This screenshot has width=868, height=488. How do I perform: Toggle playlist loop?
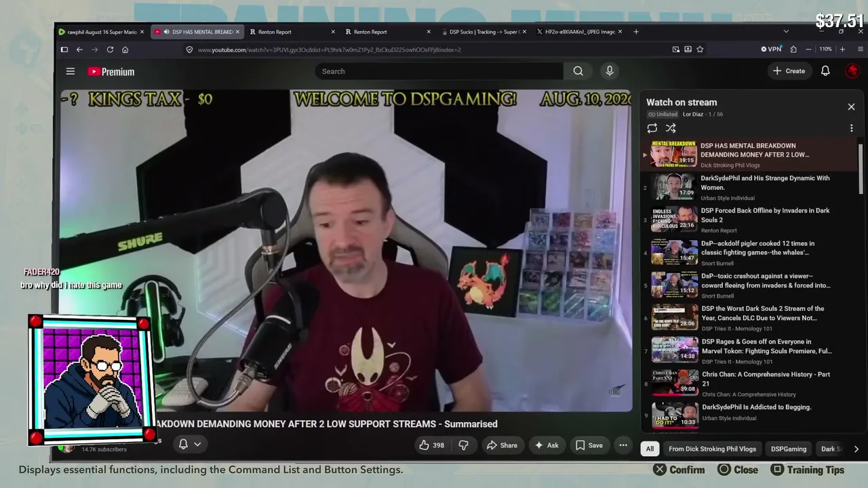click(x=652, y=128)
